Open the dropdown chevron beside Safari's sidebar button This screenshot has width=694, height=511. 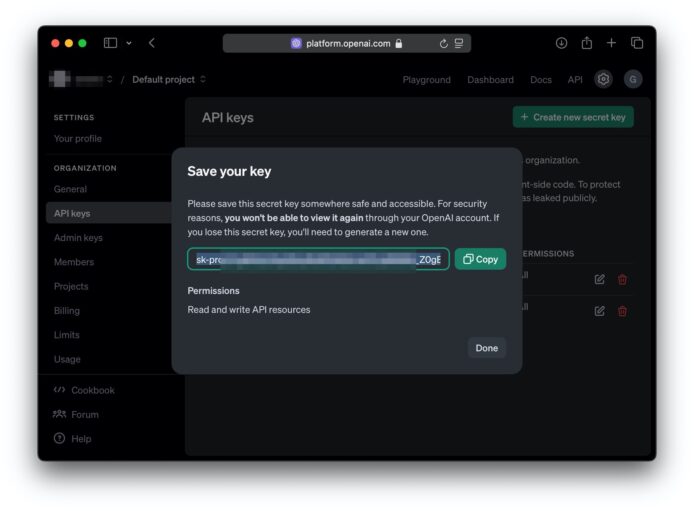pyautogui.click(x=129, y=43)
